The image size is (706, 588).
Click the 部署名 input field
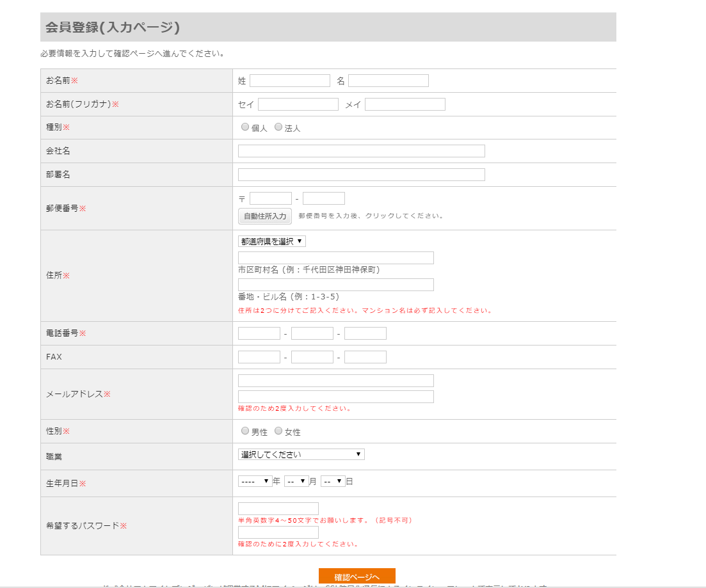coord(362,175)
